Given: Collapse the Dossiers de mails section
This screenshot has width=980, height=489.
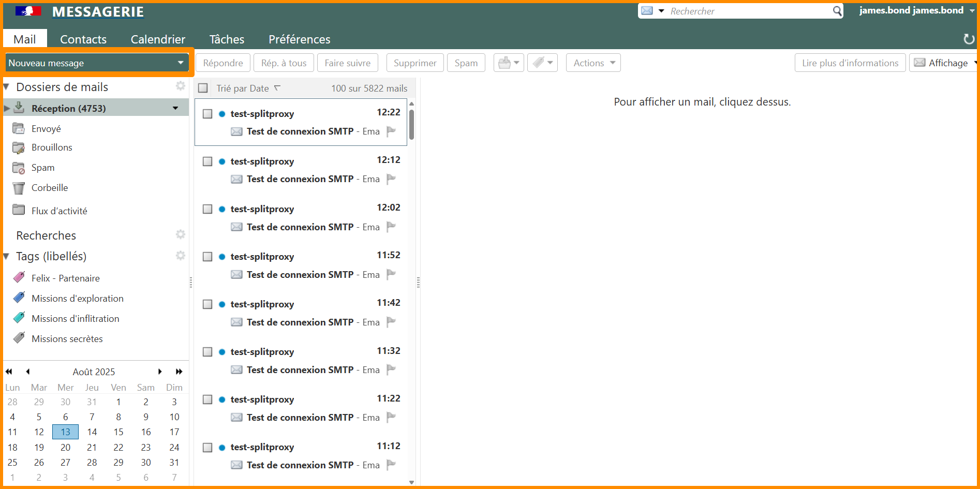Looking at the screenshot, I should point(7,87).
